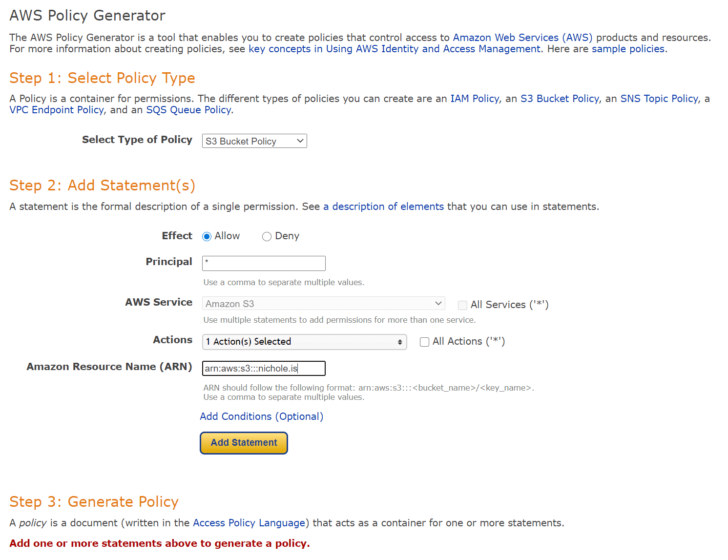Follow the SQS Queue Policy link

pos(188,110)
